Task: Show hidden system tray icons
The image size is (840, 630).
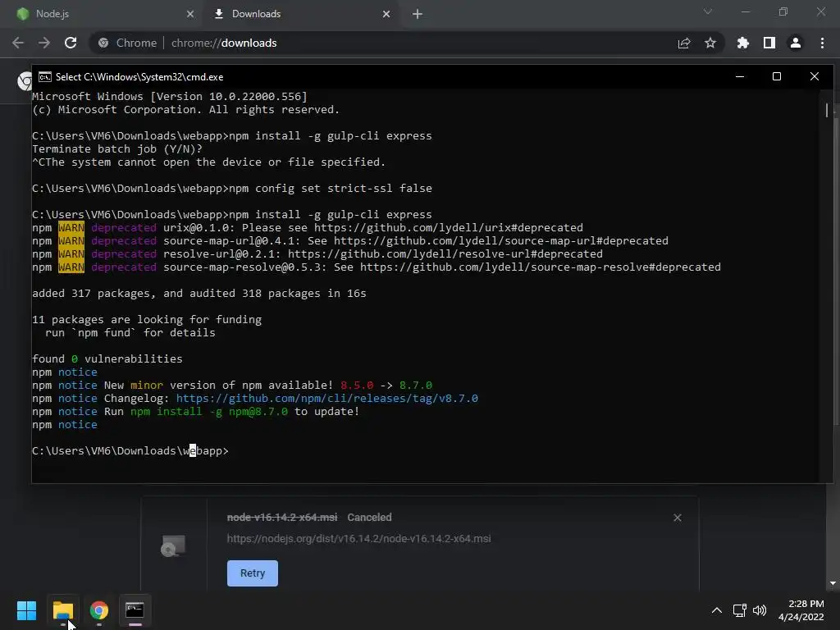Action: click(716, 610)
